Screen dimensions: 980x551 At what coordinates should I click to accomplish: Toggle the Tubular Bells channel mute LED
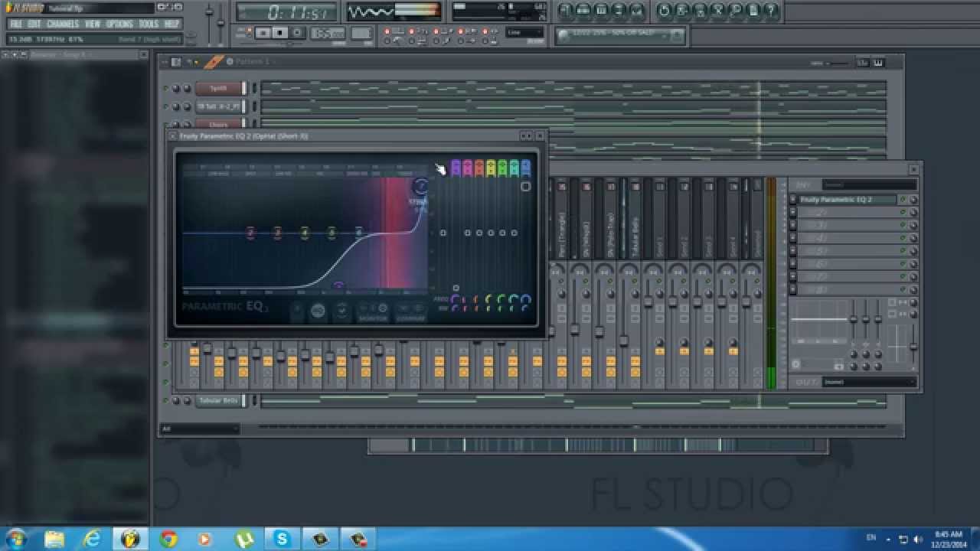point(166,400)
